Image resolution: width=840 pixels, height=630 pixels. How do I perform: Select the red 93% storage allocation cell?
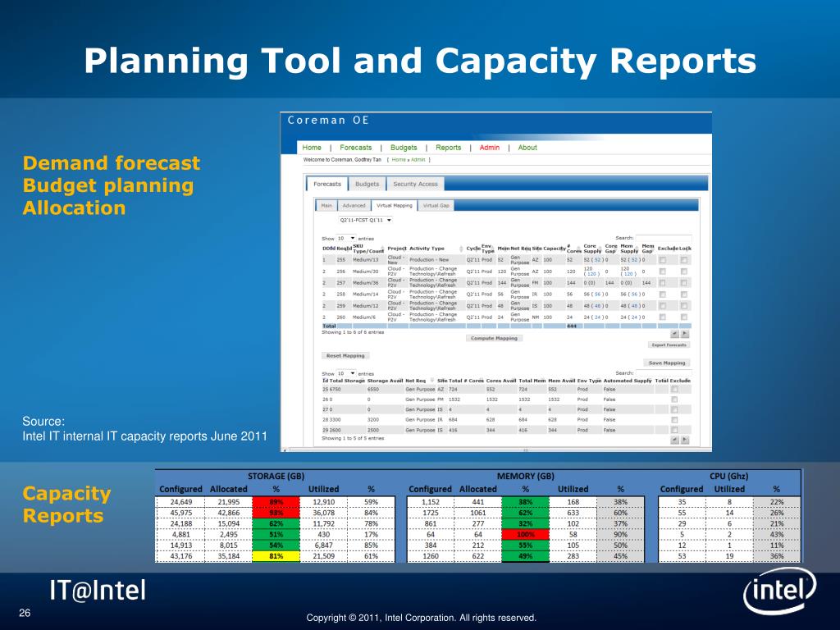point(276,513)
